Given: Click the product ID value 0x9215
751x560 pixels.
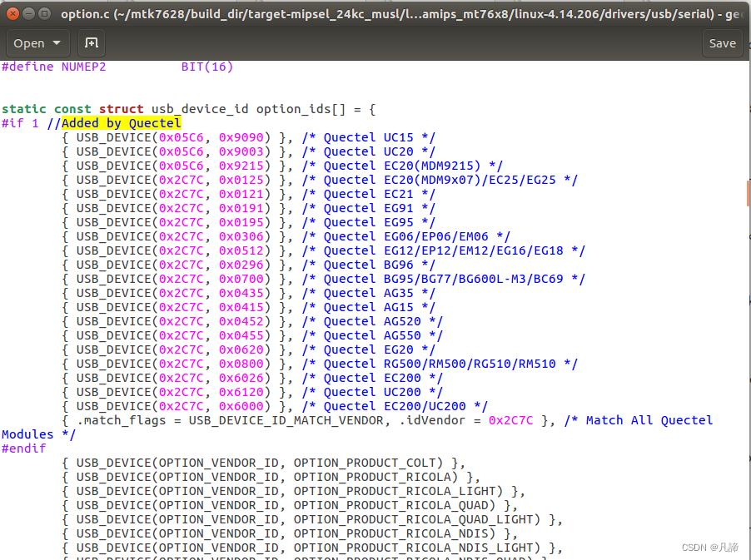Looking at the screenshot, I should pyautogui.click(x=241, y=166).
